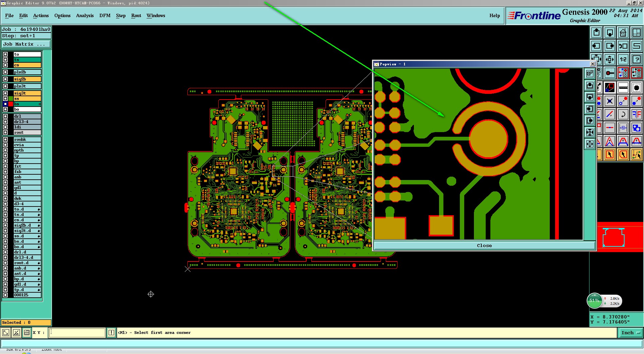Click the polygon selection arrow icon
The height and width of the screenshot is (354, 644).
coord(623,155)
